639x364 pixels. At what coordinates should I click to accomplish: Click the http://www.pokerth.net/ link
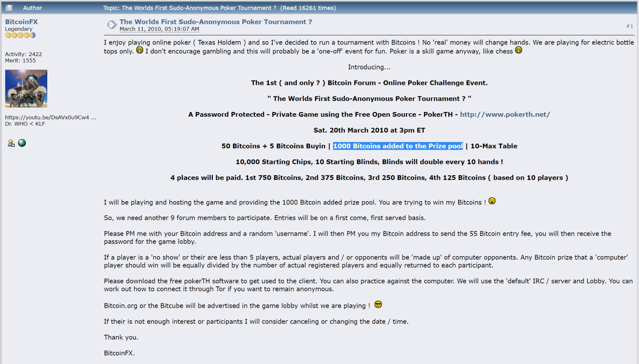tap(505, 115)
